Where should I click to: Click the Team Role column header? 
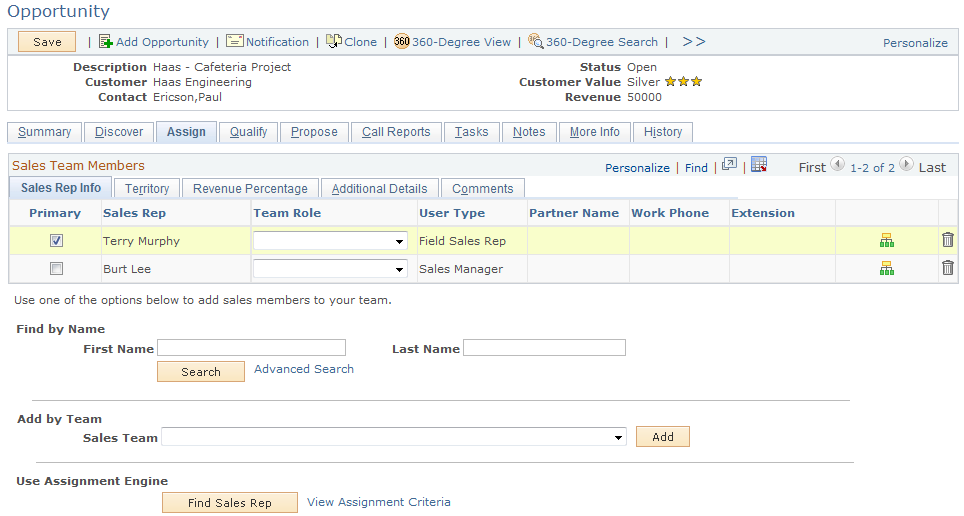click(x=287, y=213)
